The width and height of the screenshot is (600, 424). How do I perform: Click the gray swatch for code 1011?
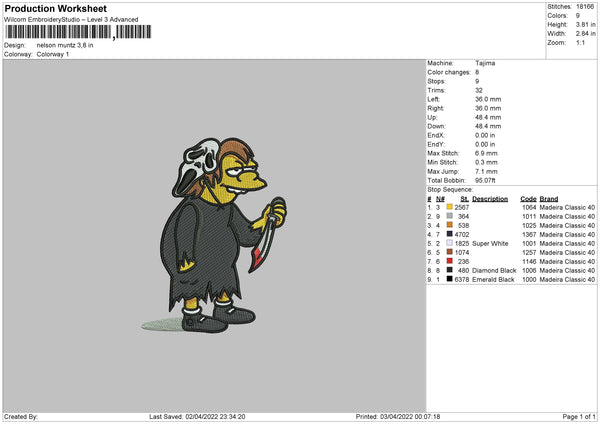pyautogui.click(x=450, y=216)
